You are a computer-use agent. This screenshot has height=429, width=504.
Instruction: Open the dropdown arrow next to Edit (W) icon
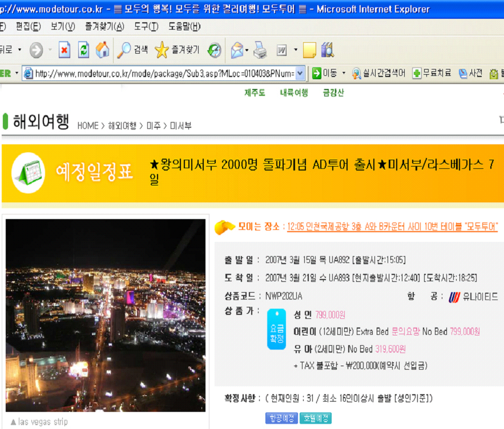[x=296, y=50]
